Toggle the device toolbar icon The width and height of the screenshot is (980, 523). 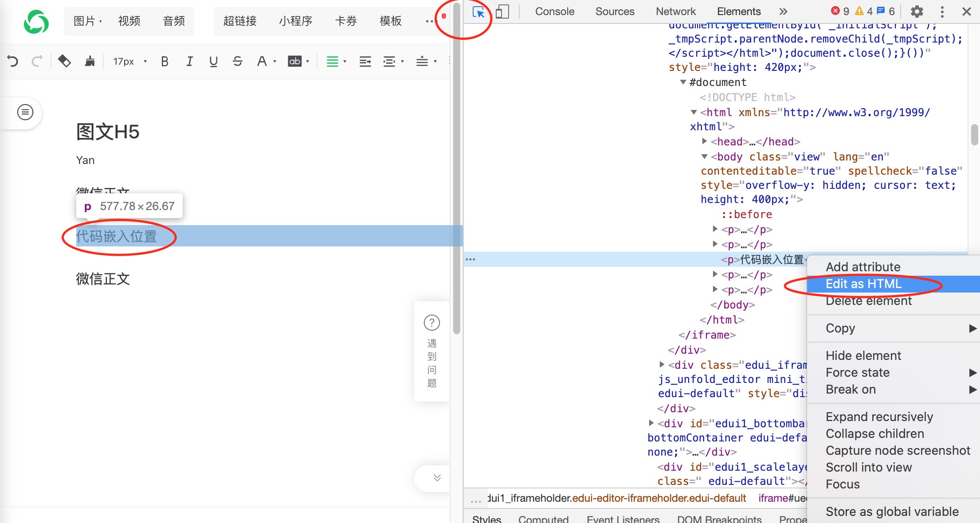[x=502, y=12]
